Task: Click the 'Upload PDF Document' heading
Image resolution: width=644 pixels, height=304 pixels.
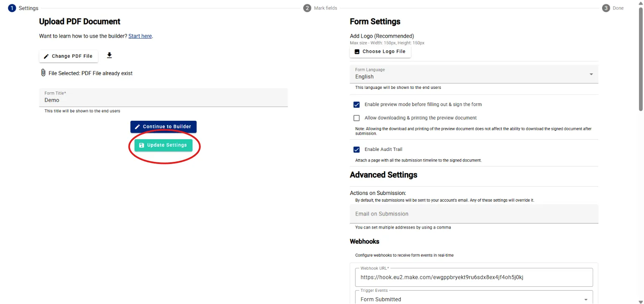Action: point(80,21)
